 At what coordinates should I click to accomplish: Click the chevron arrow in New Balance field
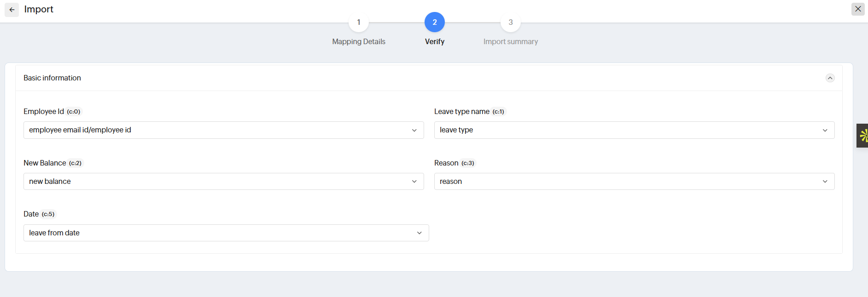click(x=414, y=182)
